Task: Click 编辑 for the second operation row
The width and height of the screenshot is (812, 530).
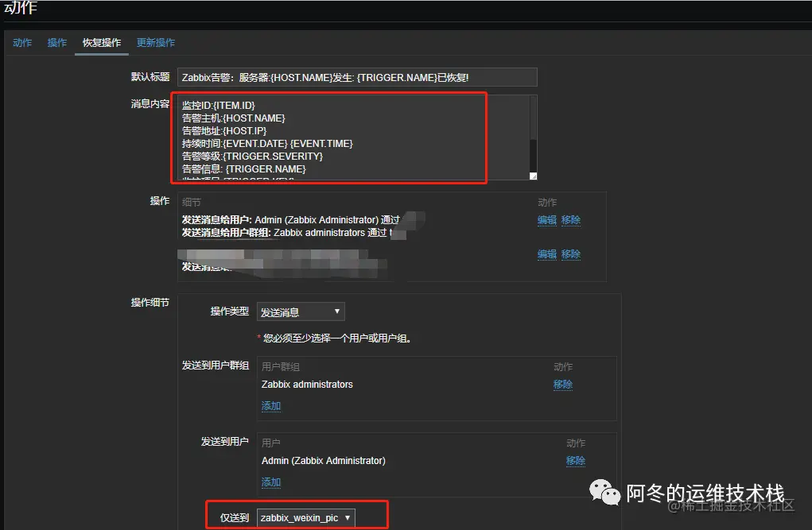Action: [x=547, y=253]
